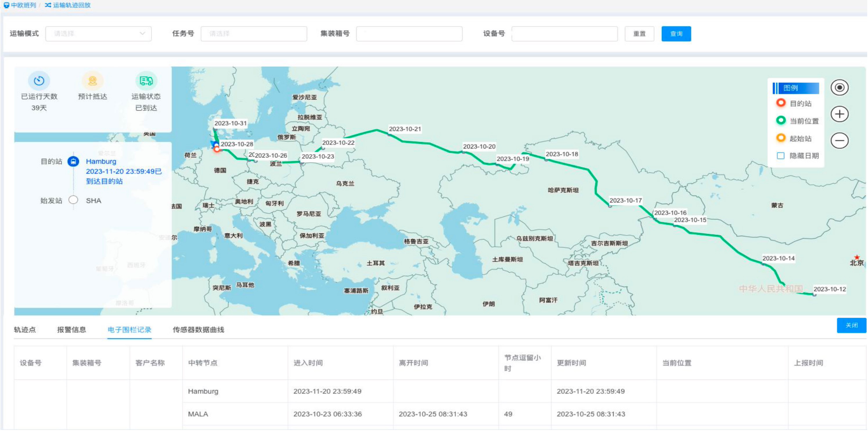Zoom out with the minus icon
Screen dimensions: 868x435
click(839, 141)
